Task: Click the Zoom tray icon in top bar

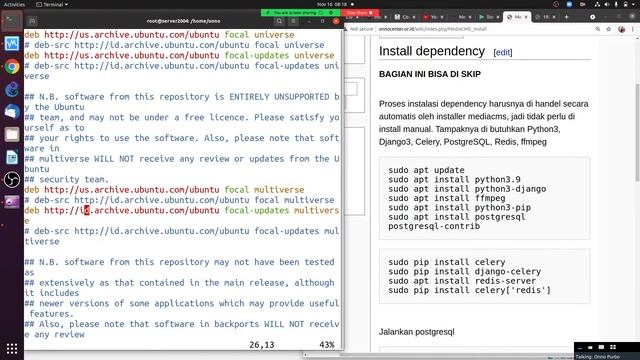Action: click(569, 4)
